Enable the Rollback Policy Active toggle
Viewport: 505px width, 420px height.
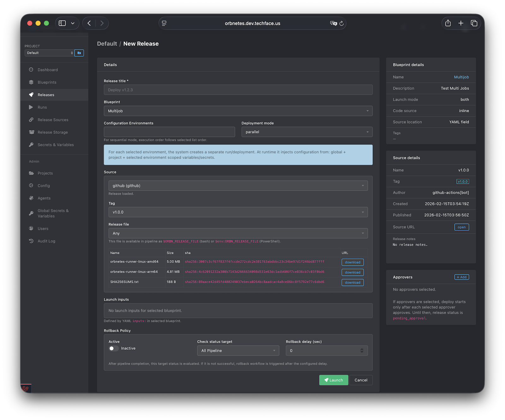tap(113, 348)
